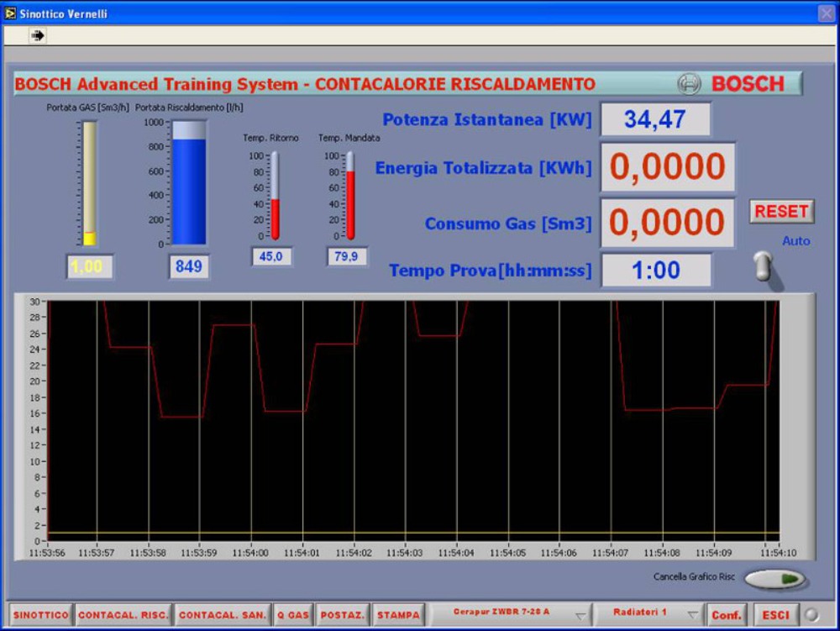This screenshot has width=840, height=631.
Task: Click the STAMPA print button
Action: [398, 615]
